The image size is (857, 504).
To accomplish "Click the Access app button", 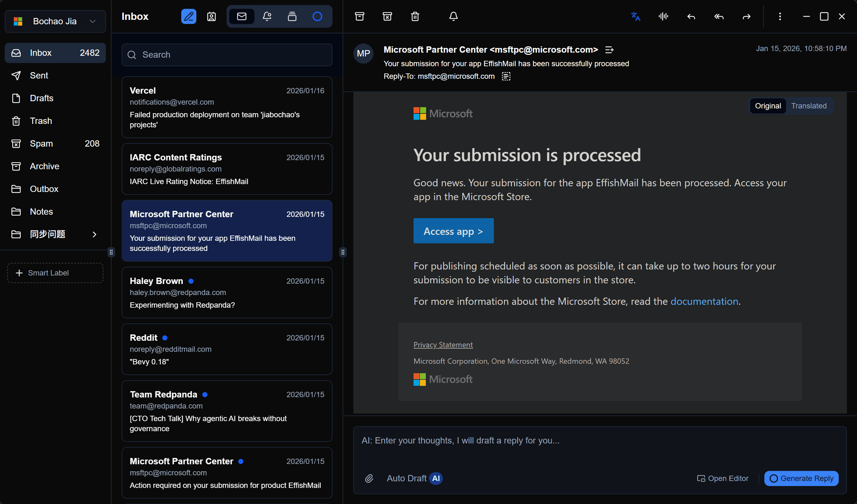I will click(453, 231).
